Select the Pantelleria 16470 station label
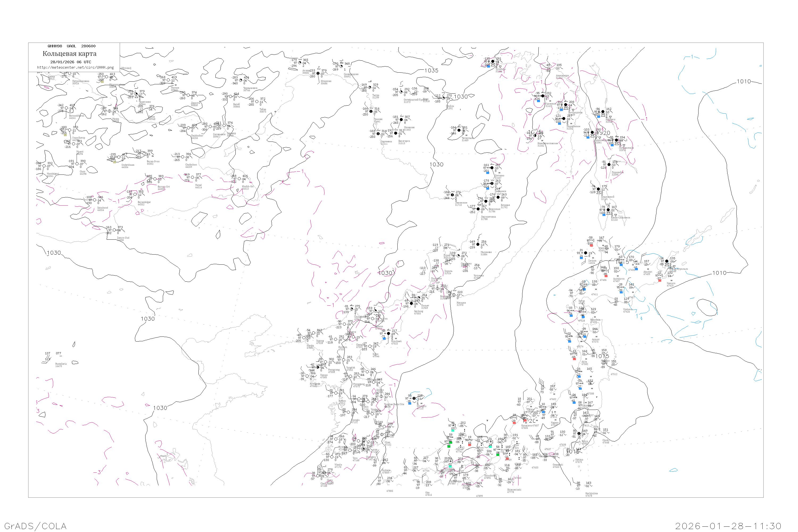 tap(61, 365)
